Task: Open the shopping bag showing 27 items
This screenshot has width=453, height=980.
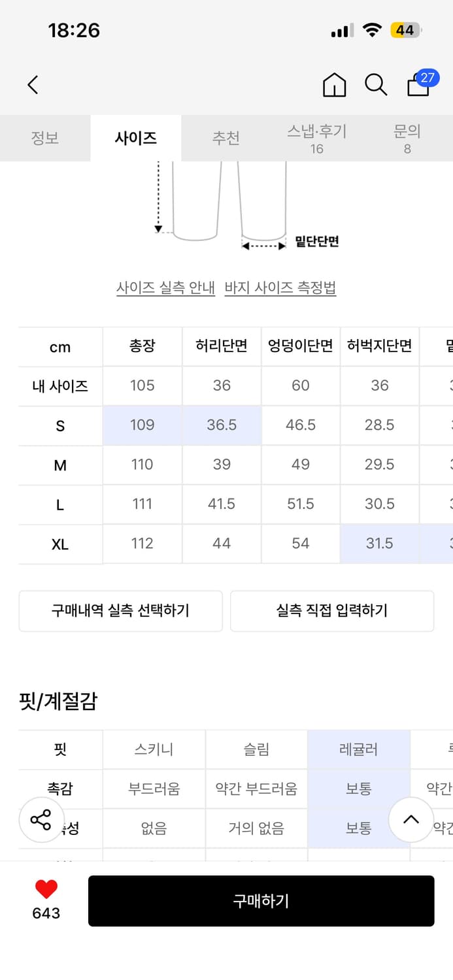Action: click(418, 86)
